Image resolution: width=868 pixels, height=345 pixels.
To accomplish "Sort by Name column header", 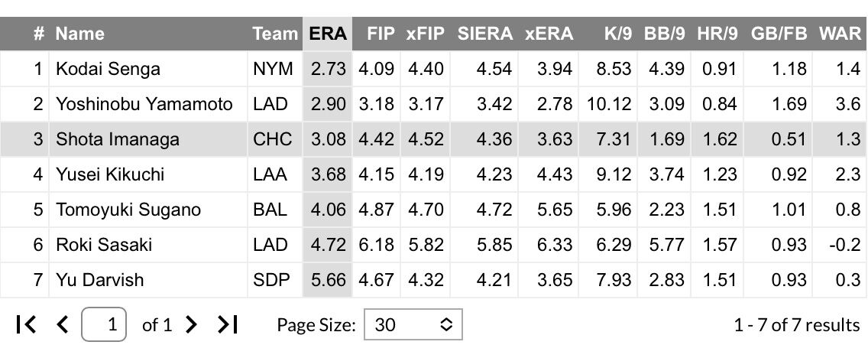I will click(79, 34).
